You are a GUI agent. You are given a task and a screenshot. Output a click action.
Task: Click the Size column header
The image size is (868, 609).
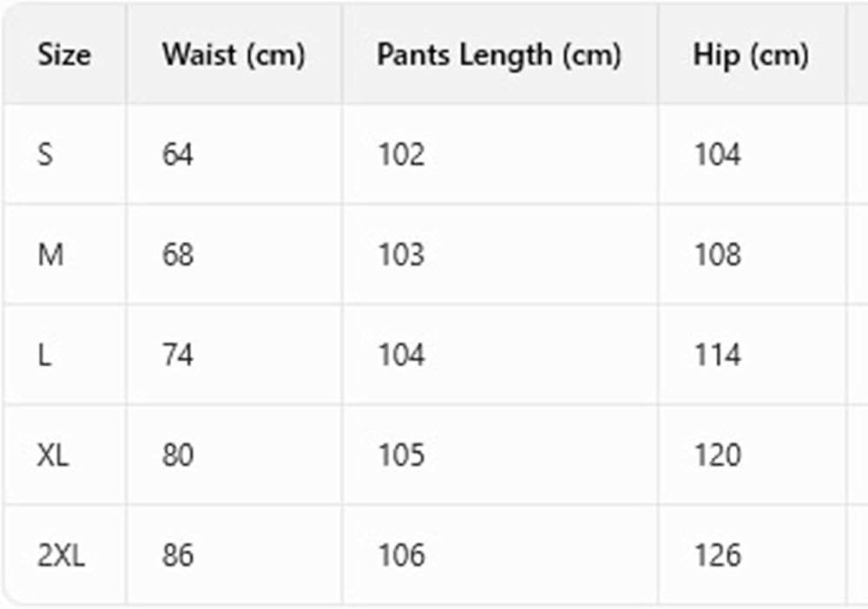[64, 56]
